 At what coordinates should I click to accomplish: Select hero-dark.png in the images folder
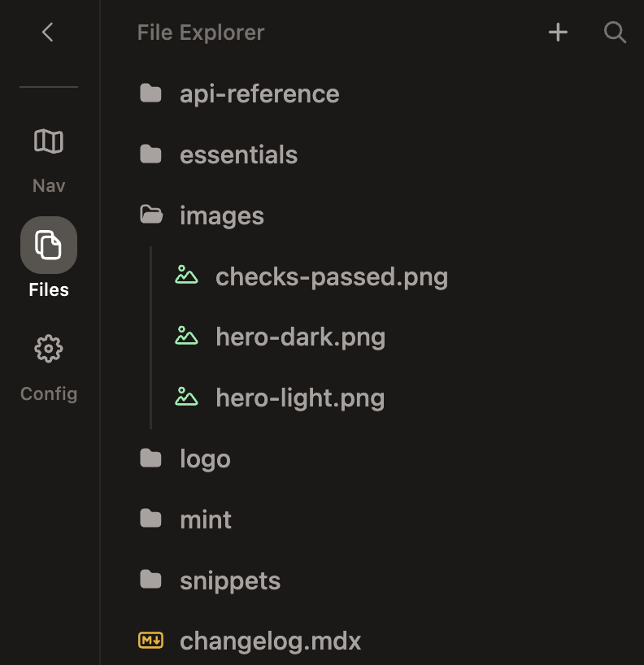pyautogui.click(x=300, y=337)
